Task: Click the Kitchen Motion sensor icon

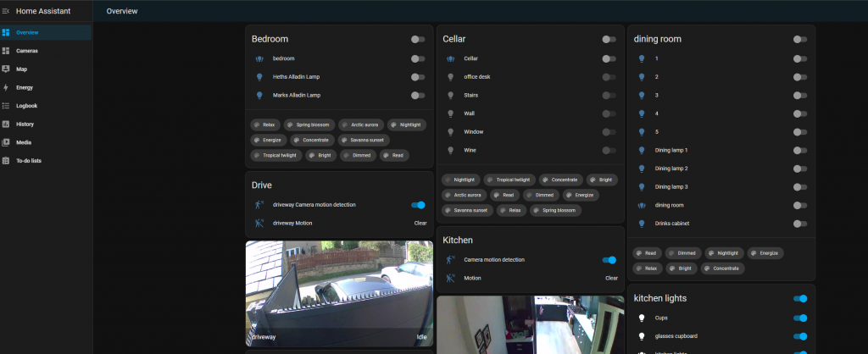Action: coord(451,279)
